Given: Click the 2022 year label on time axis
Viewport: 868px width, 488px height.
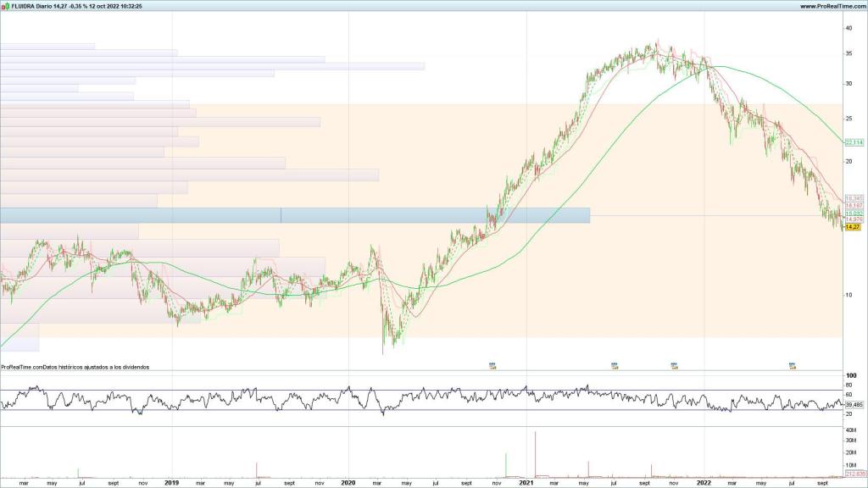Looking at the screenshot, I should coord(704,483).
